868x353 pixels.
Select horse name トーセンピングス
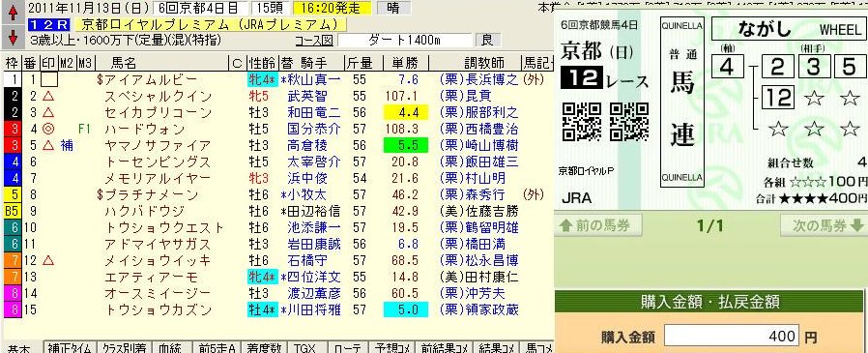159,162
